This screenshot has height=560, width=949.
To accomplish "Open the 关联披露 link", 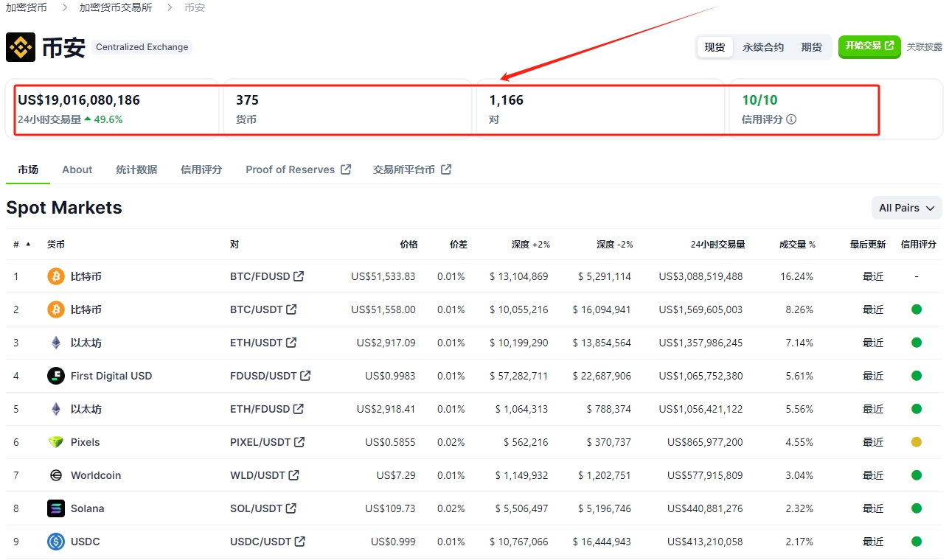I will point(925,47).
